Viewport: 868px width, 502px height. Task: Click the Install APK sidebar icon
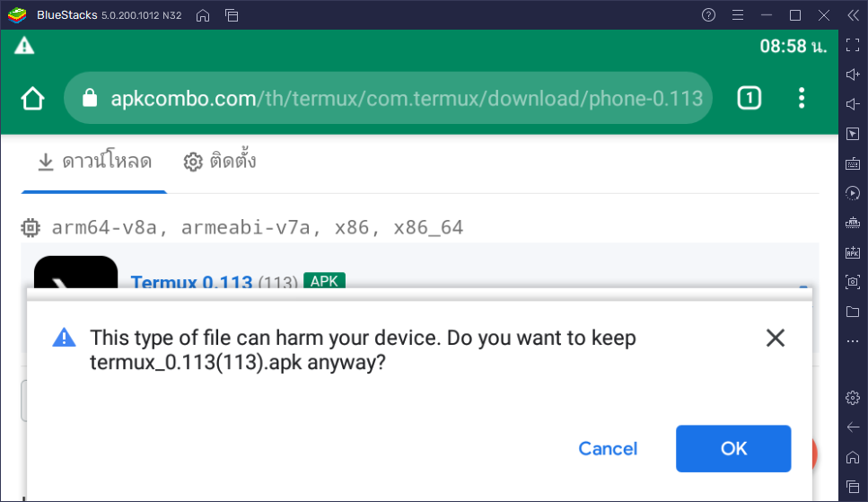(853, 252)
